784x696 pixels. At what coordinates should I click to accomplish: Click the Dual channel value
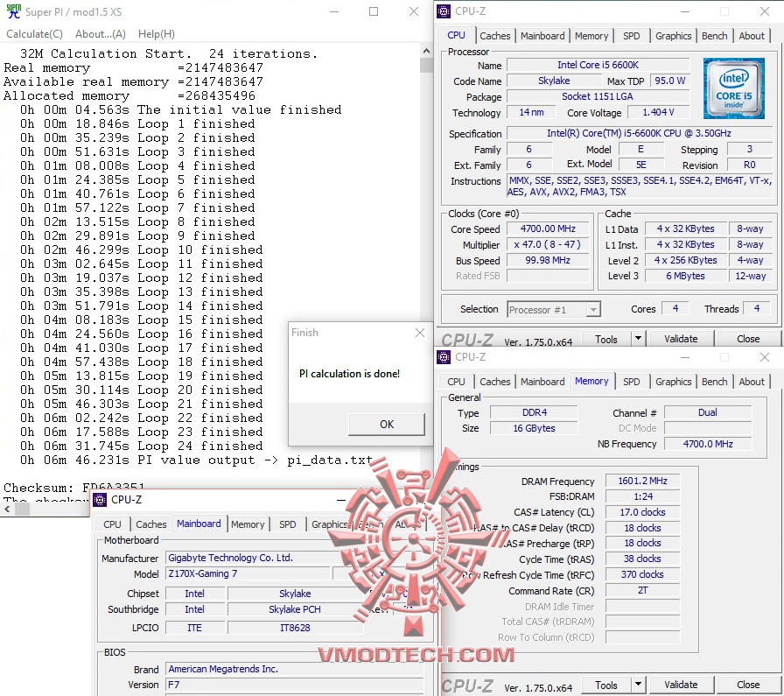[x=708, y=412]
